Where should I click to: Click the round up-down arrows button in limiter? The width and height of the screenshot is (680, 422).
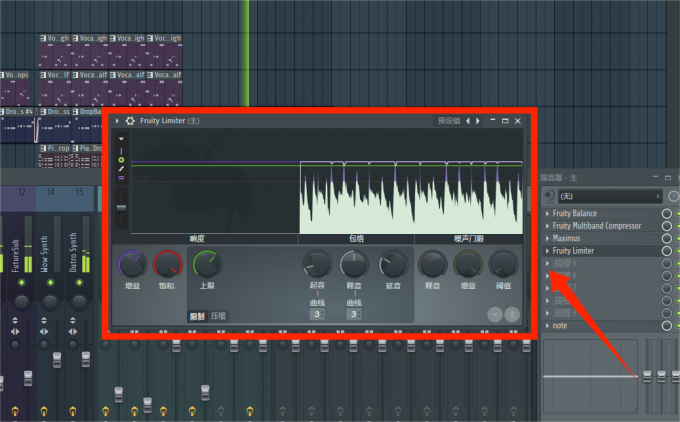click(512, 314)
